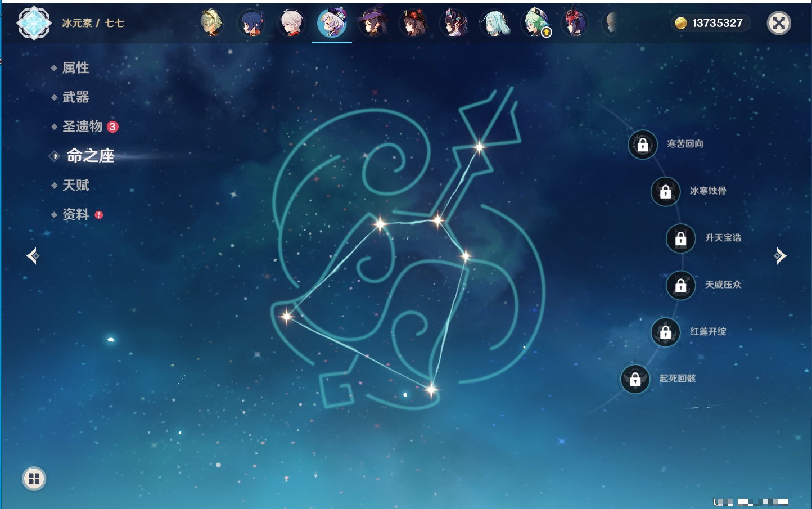The height and width of the screenshot is (509, 812).
Task: Click the red 3 badge beside 圣遗物
Action: click(x=112, y=127)
